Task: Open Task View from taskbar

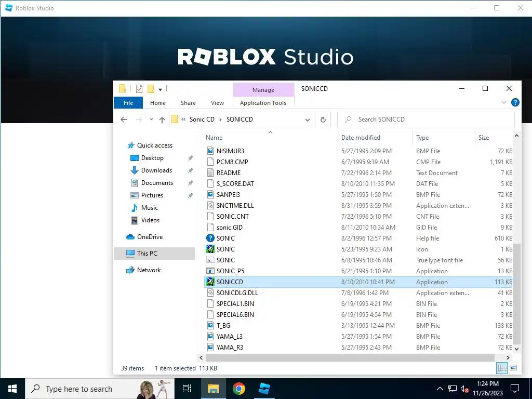Action: click(x=187, y=389)
